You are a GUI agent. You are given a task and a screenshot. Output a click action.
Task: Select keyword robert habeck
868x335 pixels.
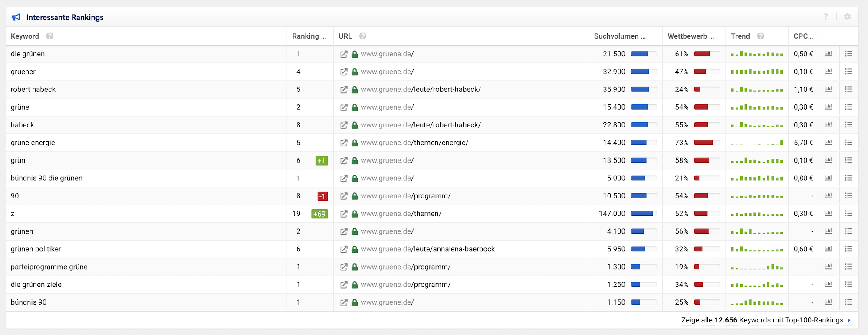pyautogui.click(x=33, y=90)
